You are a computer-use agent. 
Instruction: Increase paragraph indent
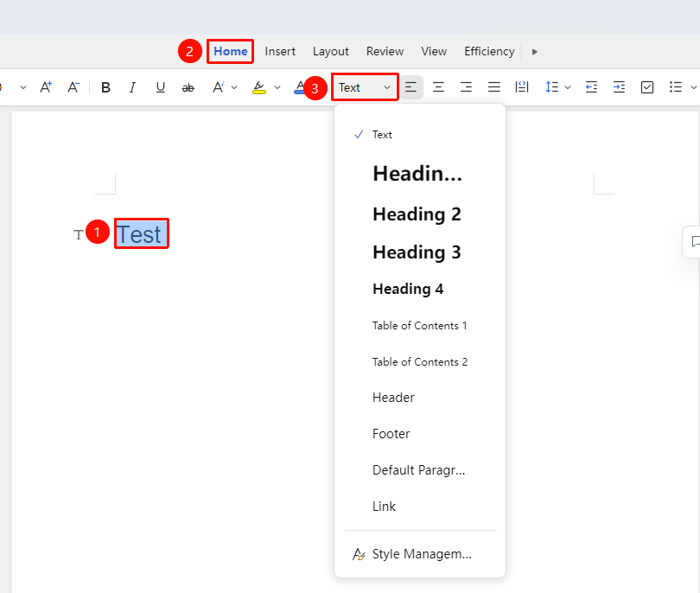pos(619,87)
